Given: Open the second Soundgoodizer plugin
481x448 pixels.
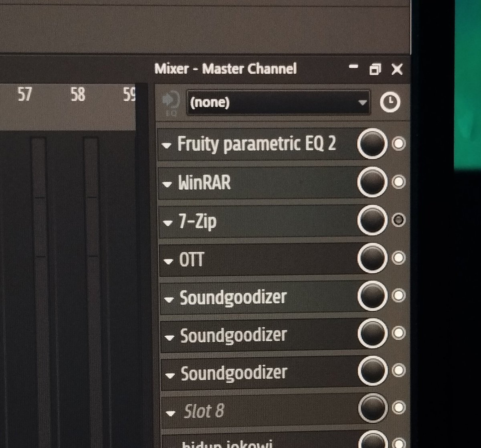Looking at the screenshot, I should (233, 336).
